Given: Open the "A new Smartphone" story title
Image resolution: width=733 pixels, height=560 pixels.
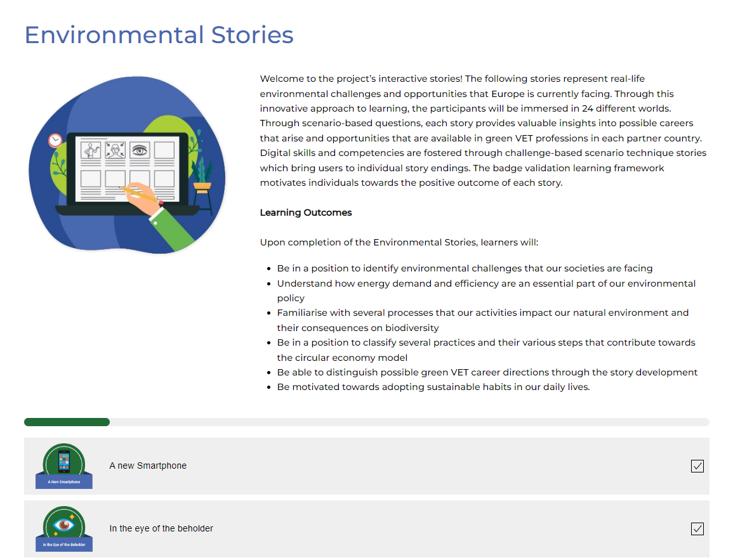Looking at the screenshot, I should point(148,466).
